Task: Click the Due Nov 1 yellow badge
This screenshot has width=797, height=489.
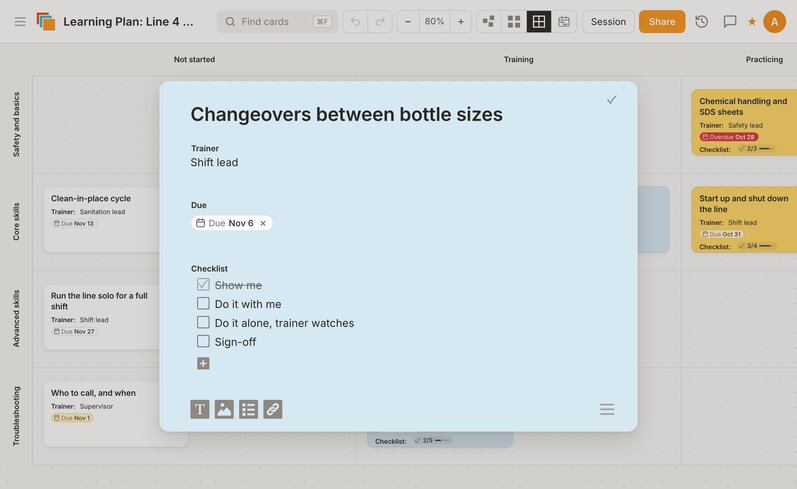Action: tap(72, 418)
